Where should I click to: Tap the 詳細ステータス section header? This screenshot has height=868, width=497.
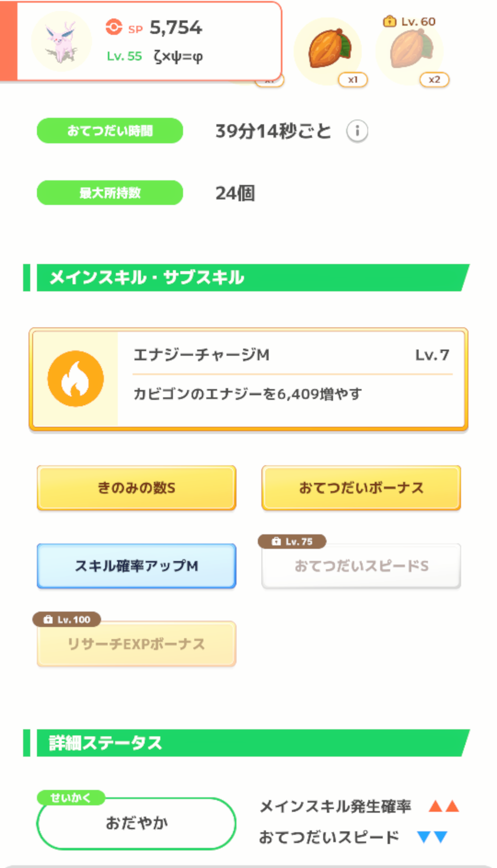(x=248, y=743)
